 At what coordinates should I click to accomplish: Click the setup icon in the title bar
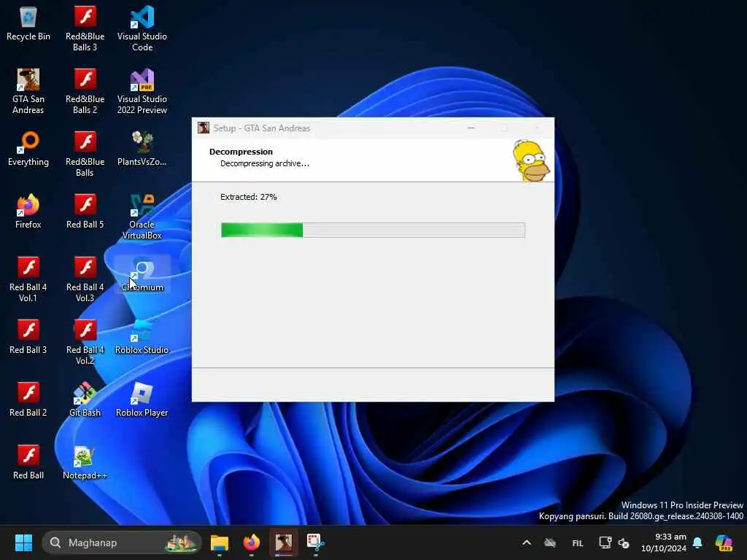tap(204, 128)
